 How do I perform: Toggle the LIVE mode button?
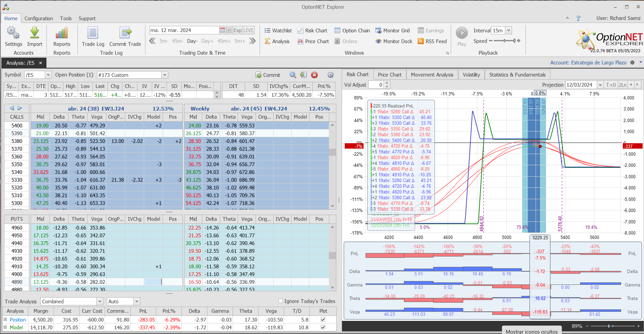pyautogui.click(x=248, y=30)
